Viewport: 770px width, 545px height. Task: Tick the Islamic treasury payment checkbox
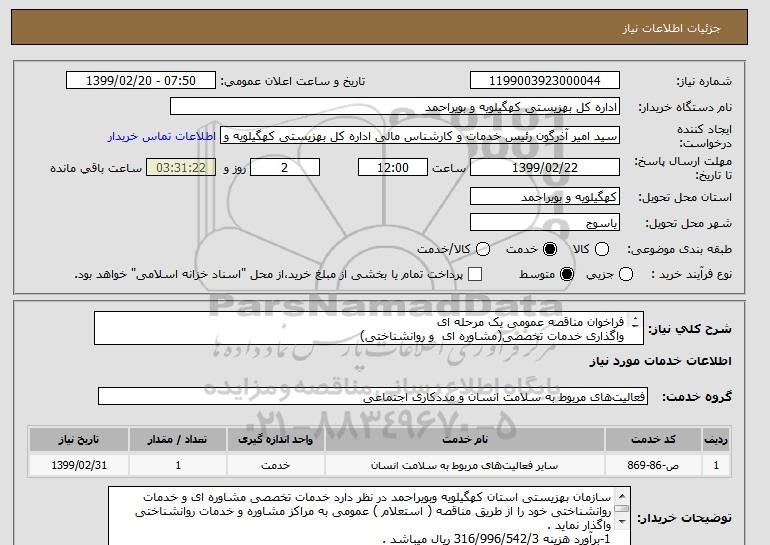pyautogui.click(x=475, y=274)
